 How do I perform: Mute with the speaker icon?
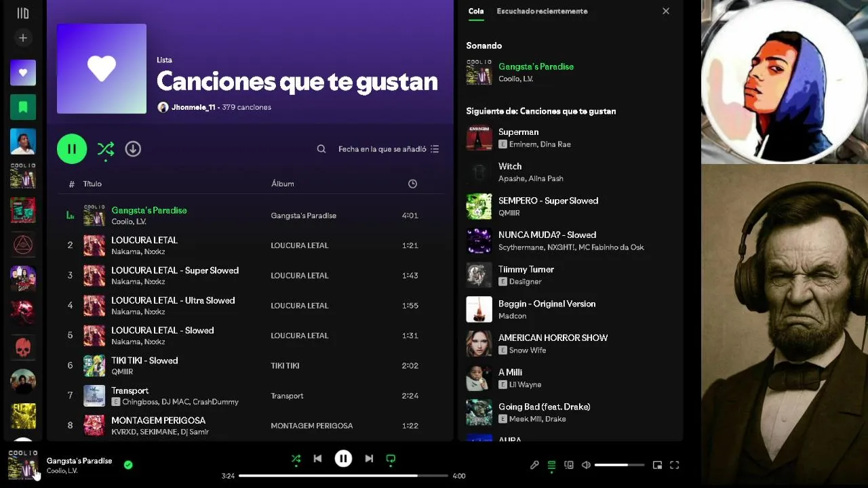coord(586,465)
